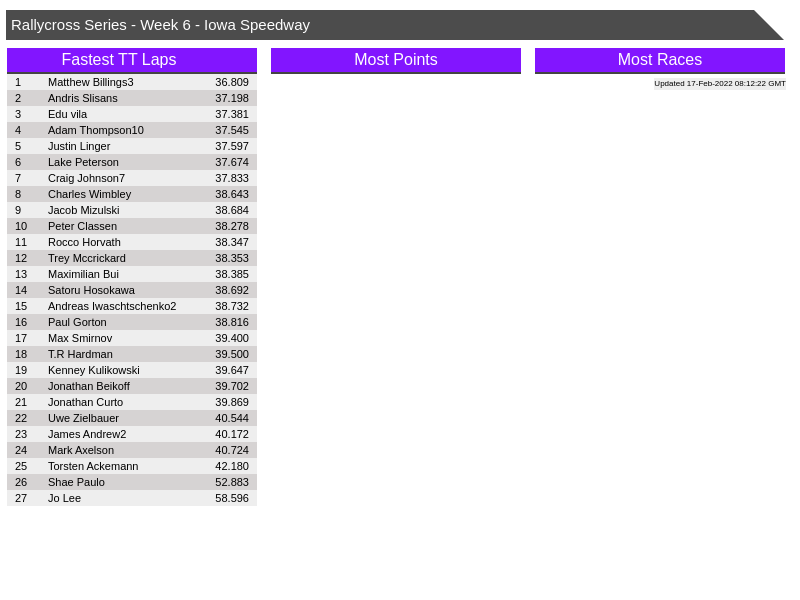
Task: Click the 58.596 lap time of Jo Lee
Action: click(x=232, y=498)
